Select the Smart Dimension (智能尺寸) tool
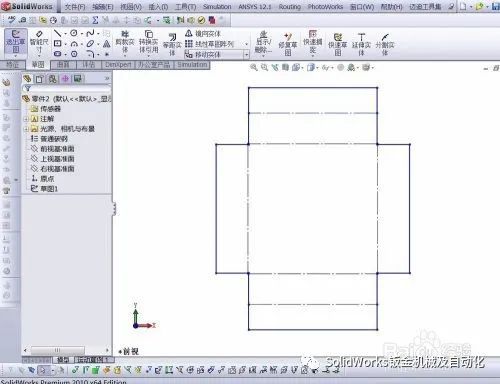 pyautogui.click(x=39, y=41)
